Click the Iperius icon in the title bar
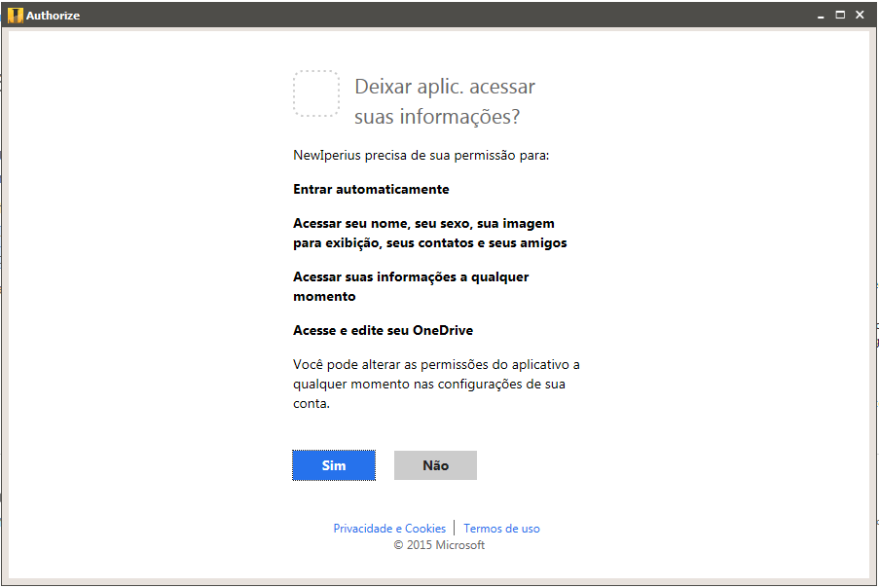This screenshot has height=588, width=879. (x=16, y=16)
